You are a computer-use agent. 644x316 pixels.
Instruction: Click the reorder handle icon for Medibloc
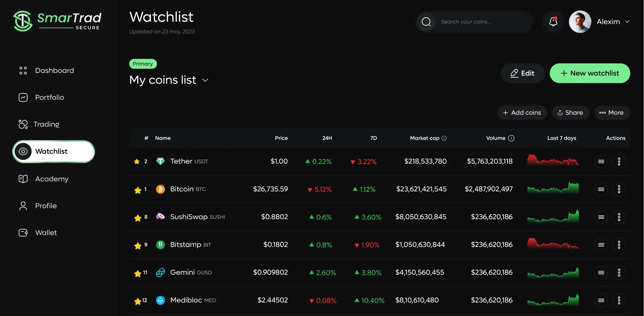[601, 300]
